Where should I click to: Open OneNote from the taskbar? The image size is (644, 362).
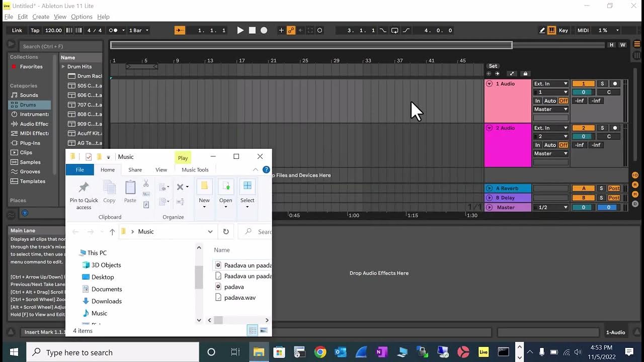[x=381, y=352]
